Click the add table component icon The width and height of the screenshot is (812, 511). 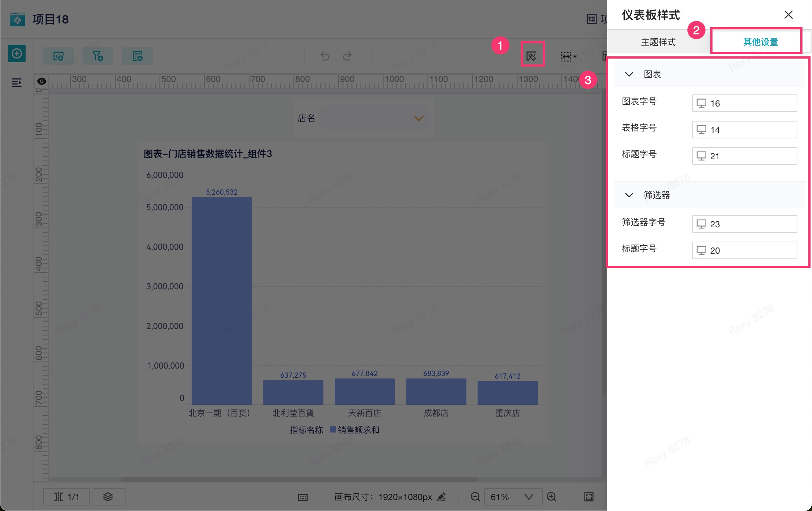[138, 56]
